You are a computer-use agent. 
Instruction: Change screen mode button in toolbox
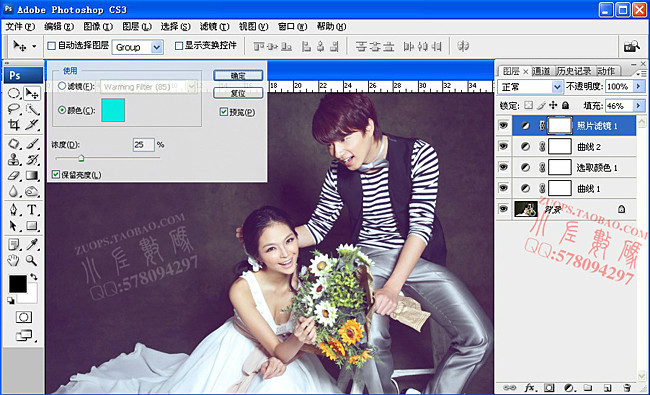pos(24,335)
